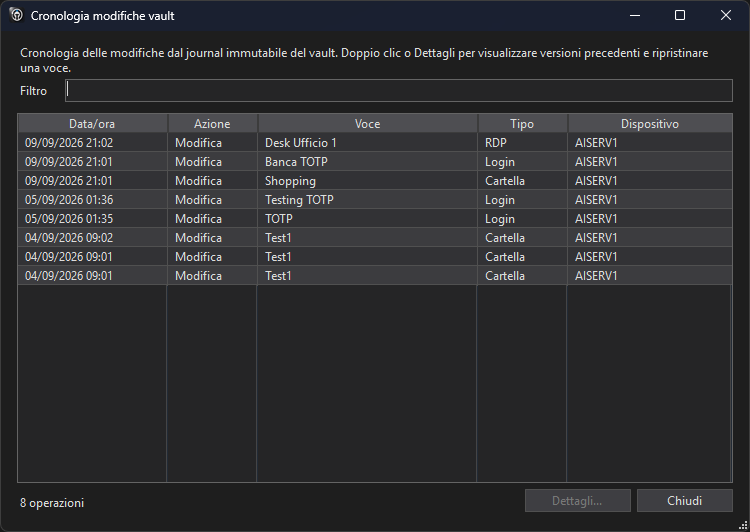
Task: Select the Shopping folder row
Action: tap(375, 181)
